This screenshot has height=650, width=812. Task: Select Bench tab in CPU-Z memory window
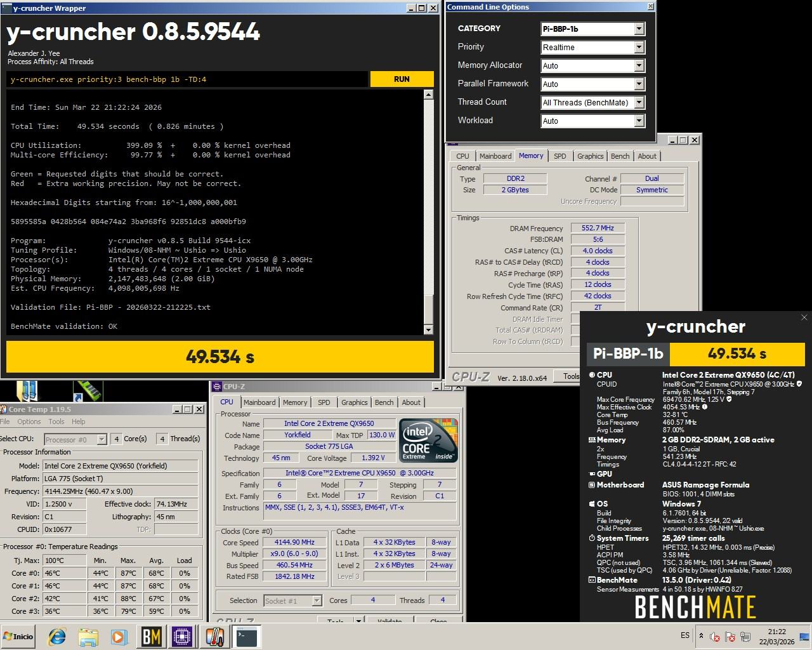(620, 156)
